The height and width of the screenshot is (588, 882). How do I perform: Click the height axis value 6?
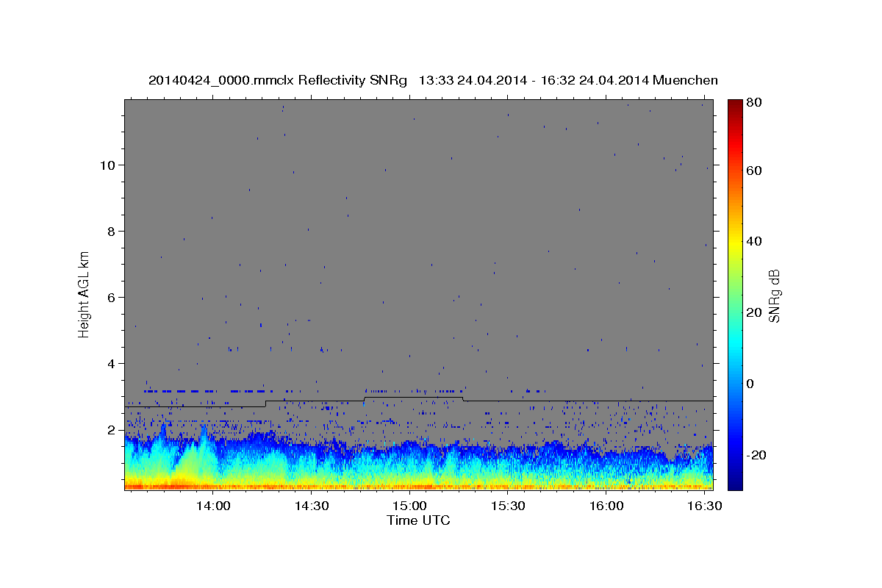(x=112, y=297)
